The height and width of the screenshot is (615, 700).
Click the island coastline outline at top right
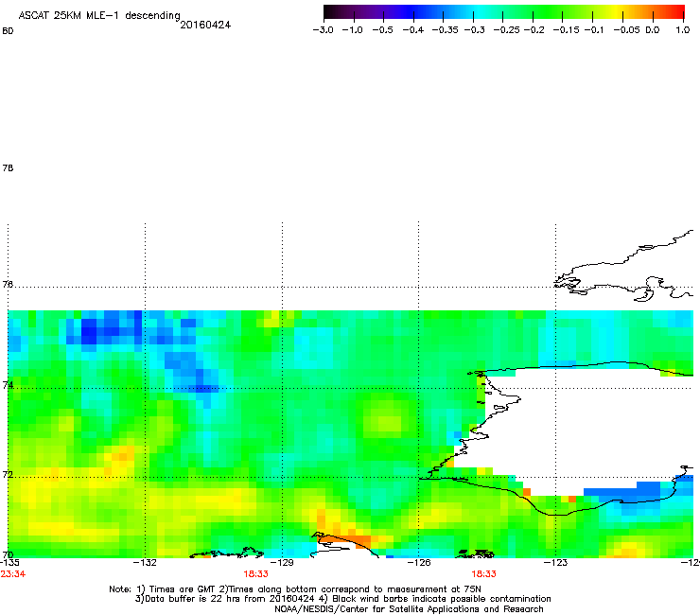[623, 266]
